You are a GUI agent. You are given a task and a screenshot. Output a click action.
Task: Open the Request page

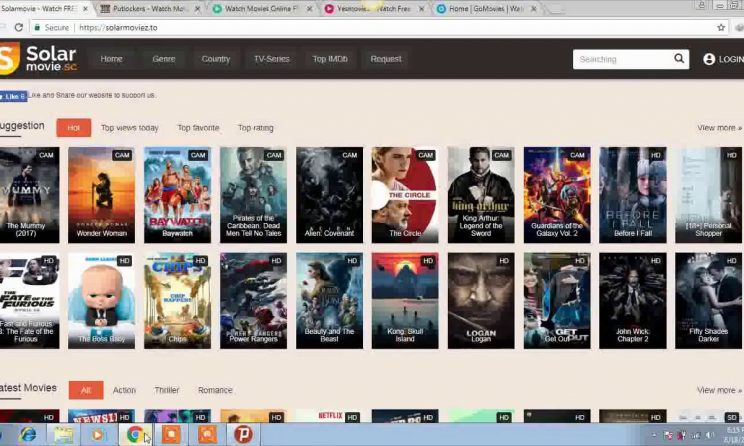coord(386,59)
